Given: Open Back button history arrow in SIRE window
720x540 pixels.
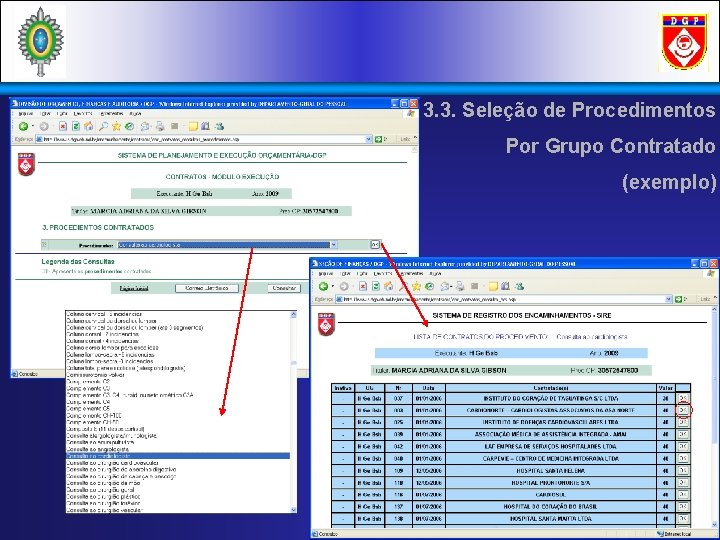Looking at the screenshot, I should pyautogui.click(x=332, y=287).
